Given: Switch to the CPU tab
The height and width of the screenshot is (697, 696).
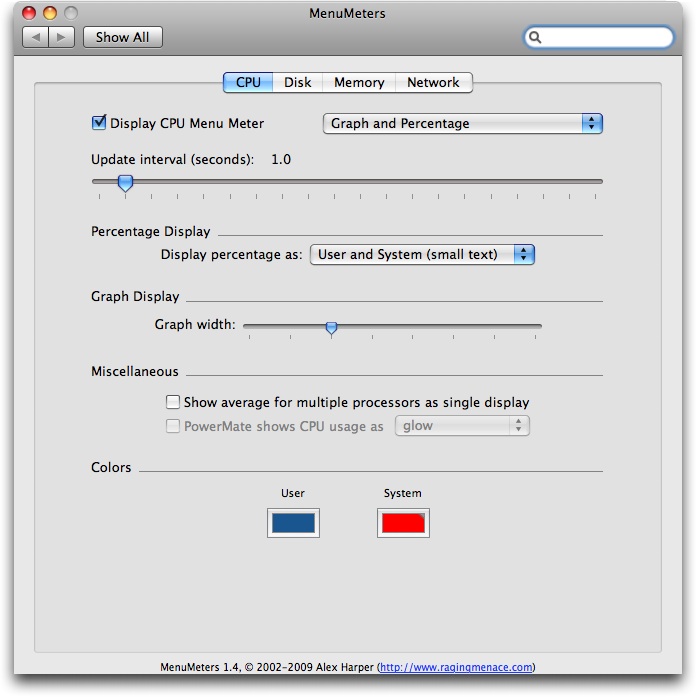Looking at the screenshot, I should 248,83.
